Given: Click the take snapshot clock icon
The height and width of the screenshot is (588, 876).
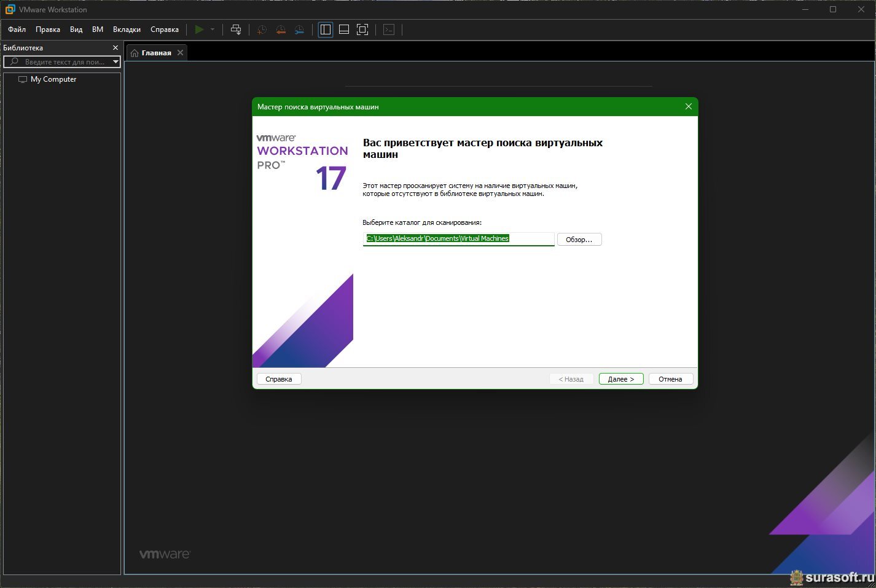Looking at the screenshot, I should (x=262, y=29).
